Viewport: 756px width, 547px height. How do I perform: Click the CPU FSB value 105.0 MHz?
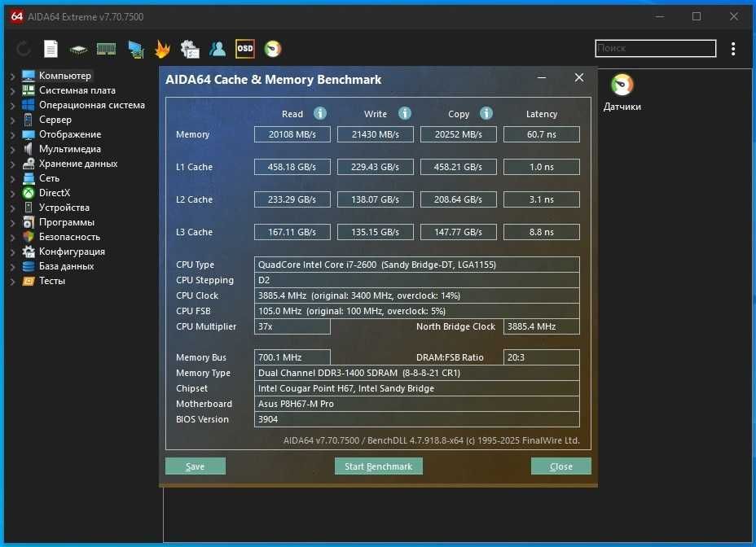tap(416, 311)
